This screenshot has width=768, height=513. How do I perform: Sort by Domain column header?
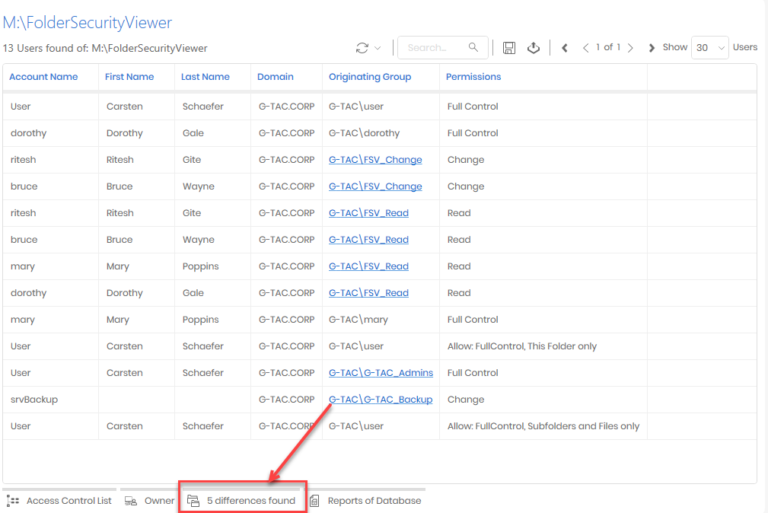pyautogui.click(x=275, y=77)
